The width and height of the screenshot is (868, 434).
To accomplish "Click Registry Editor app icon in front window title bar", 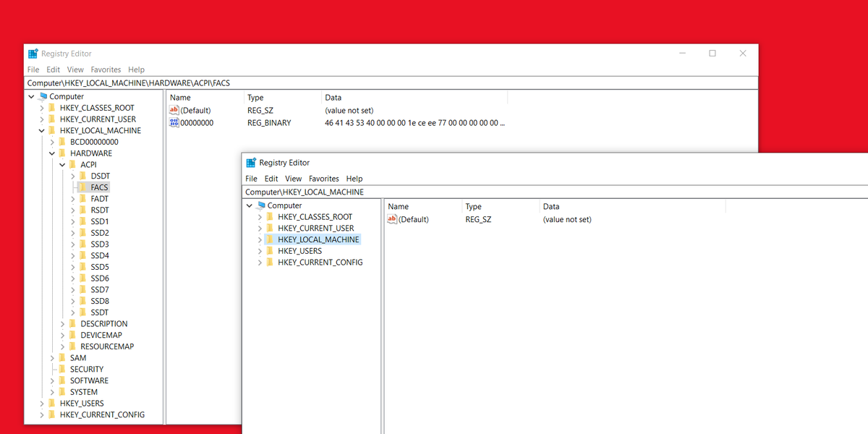I will pyautogui.click(x=251, y=163).
